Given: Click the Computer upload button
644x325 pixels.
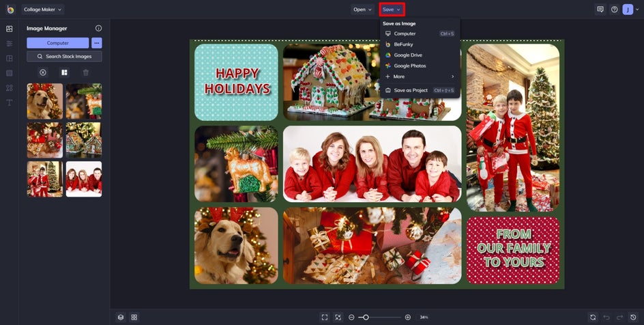Looking at the screenshot, I should tap(57, 43).
